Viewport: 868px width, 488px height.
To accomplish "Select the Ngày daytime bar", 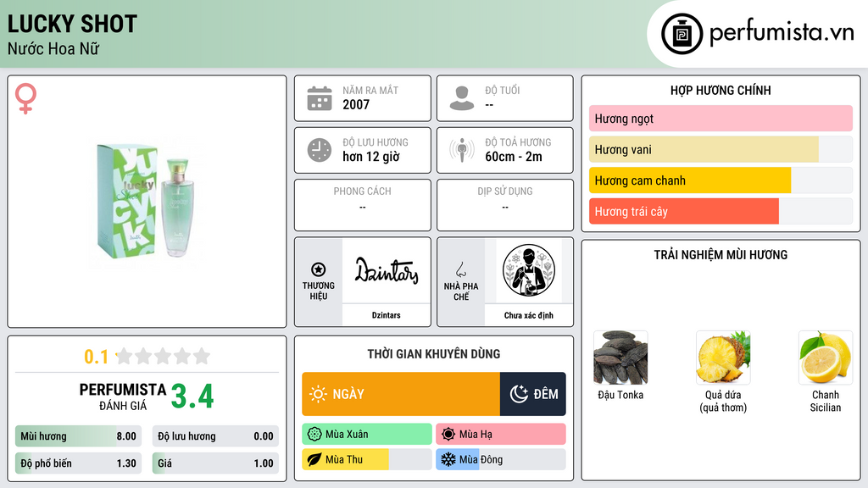I will [401, 394].
